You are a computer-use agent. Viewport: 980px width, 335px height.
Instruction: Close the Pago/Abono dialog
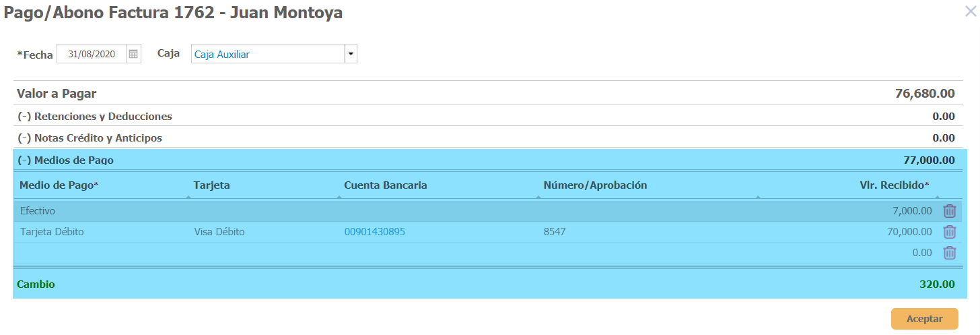tap(970, 11)
